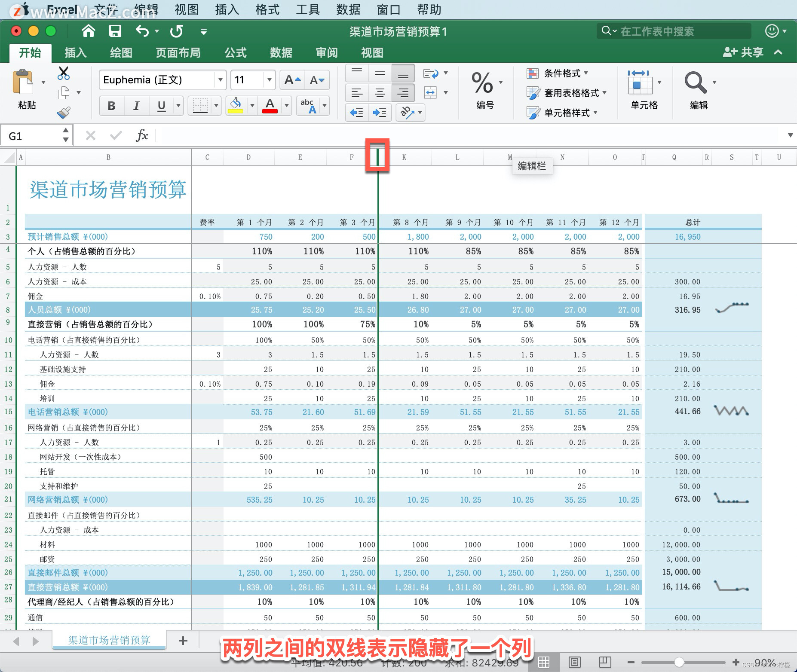Collapse the ribbon with chevron button
The height and width of the screenshot is (672, 797).
coord(778,52)
